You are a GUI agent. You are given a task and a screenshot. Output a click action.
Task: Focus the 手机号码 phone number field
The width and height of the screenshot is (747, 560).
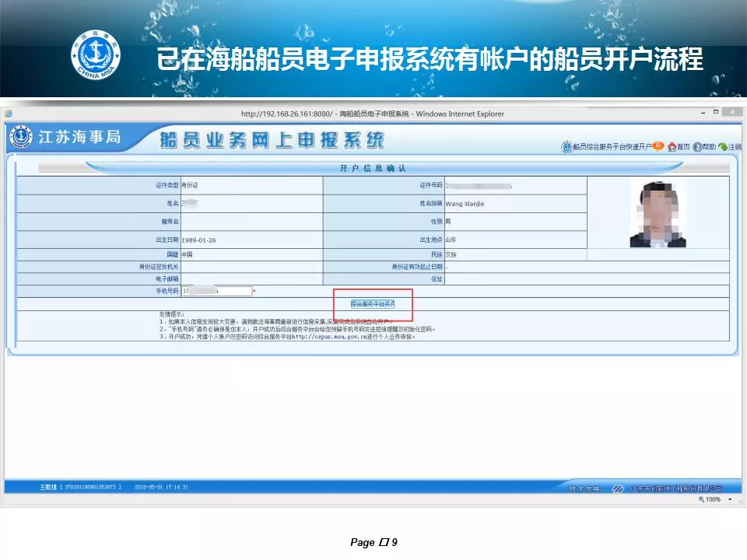pyautogui.click(x=216, y=291)
